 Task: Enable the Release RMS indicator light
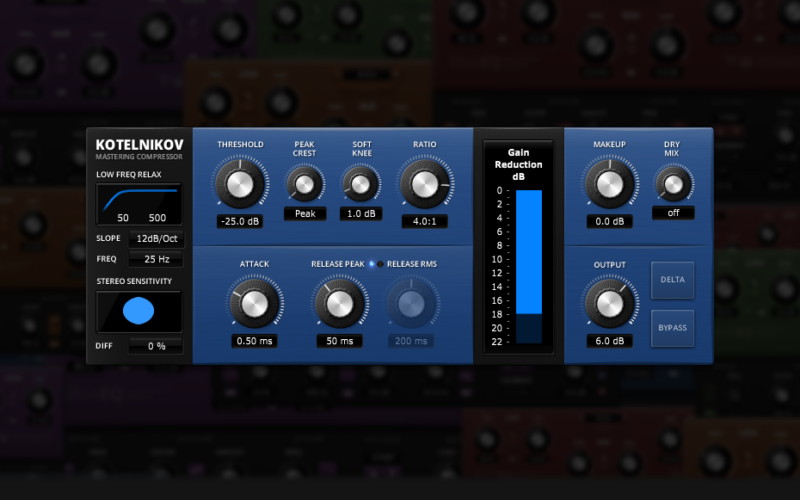click(x=380, y=264)
